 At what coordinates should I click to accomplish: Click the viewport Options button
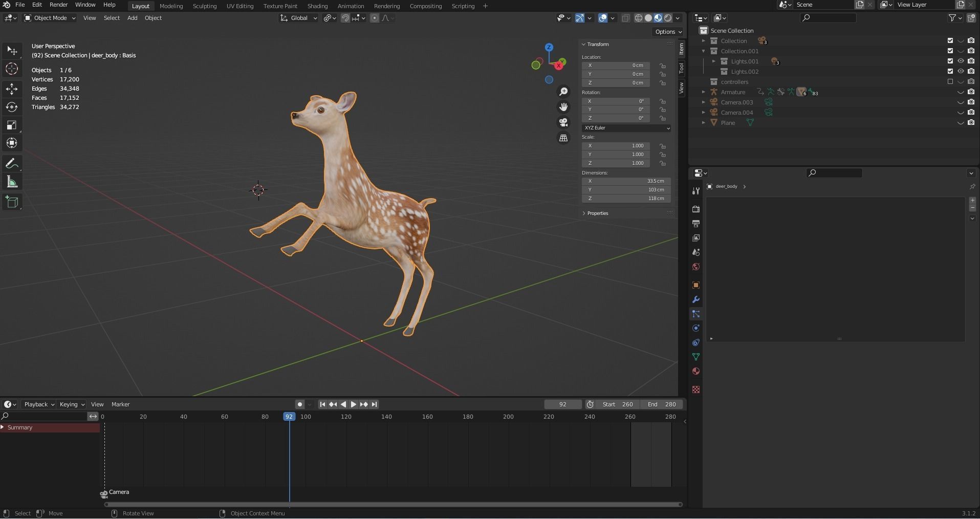pyautogui.click(x=668, y=32)
